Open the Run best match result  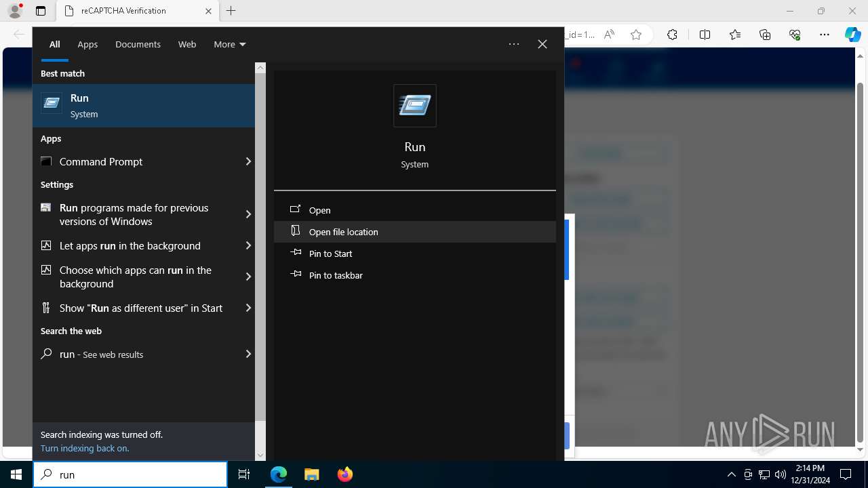pos(144,106)
